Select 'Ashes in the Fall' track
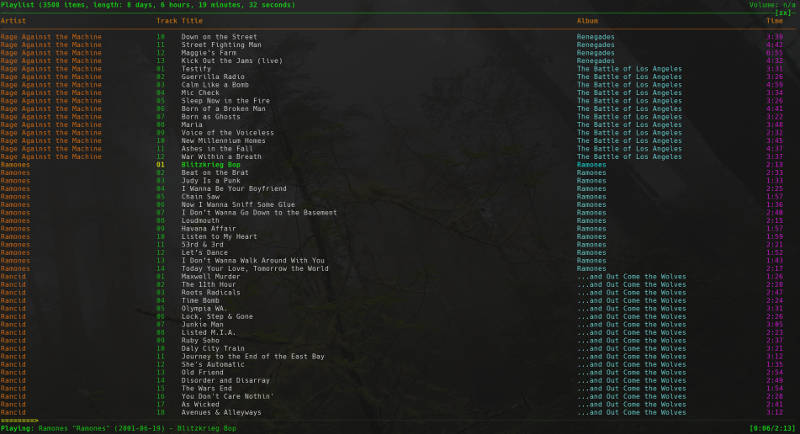Viewport: 800px width, 434px height. pos(217,148)
